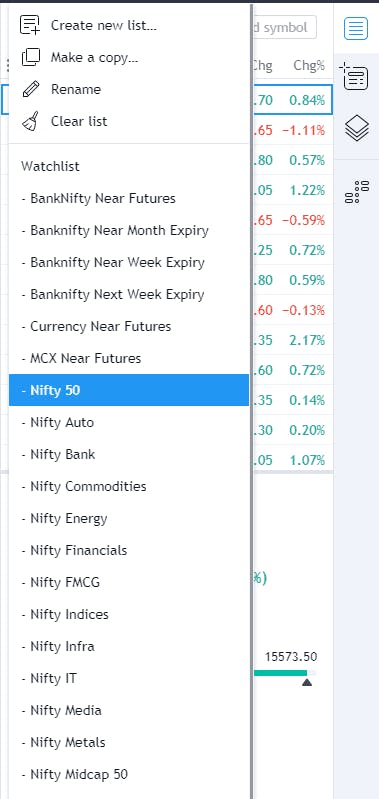
Task: Switch to Nifty Bank watchlist
Action: (129, 455)
